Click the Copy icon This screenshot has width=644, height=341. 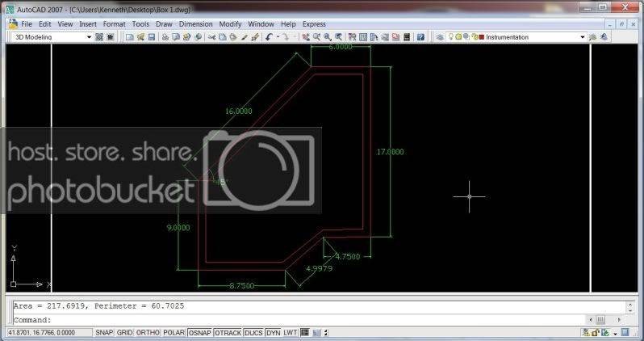coord(222,37)
